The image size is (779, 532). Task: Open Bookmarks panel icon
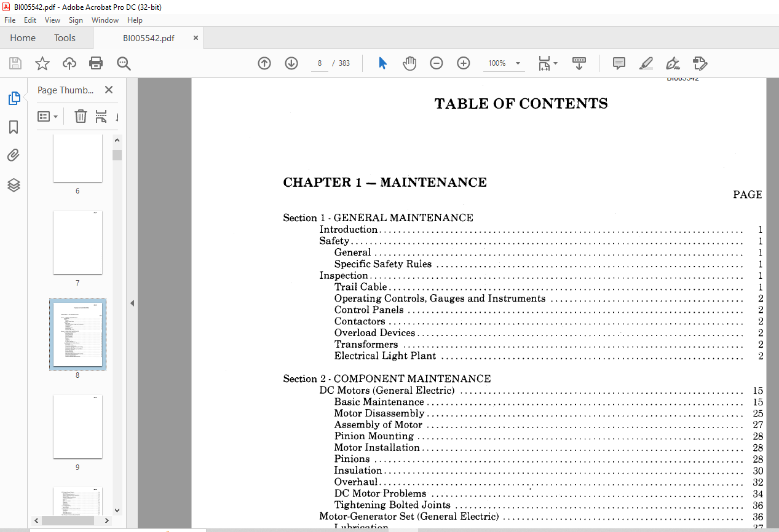[14, 127]
